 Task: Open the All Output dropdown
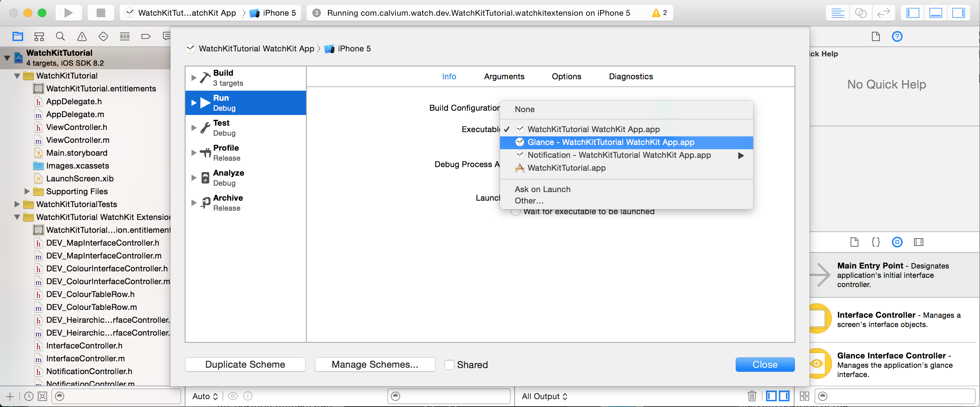(545, 396)
